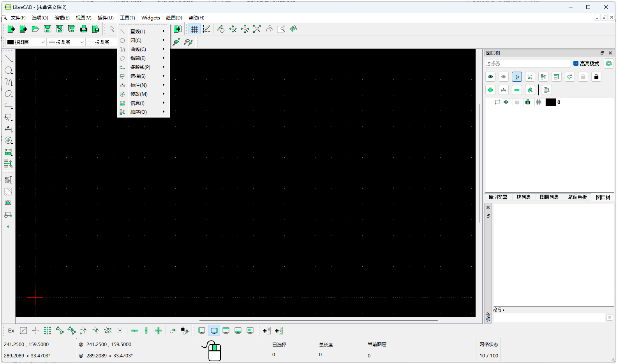Switch to the 笔调色板 tab
617x364 pixels.
tap(577, 197)
